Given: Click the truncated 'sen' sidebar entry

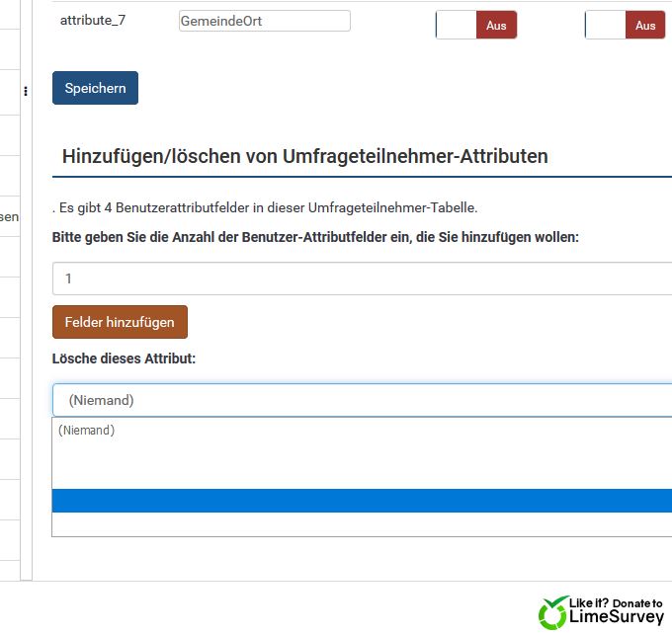Looking at the screenshot, I should tap(9, 216).
